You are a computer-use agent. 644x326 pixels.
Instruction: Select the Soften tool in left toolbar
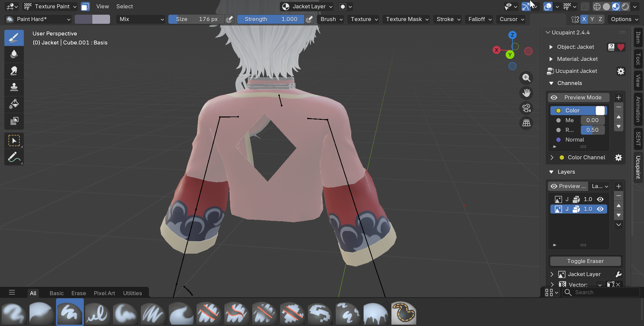14,54
